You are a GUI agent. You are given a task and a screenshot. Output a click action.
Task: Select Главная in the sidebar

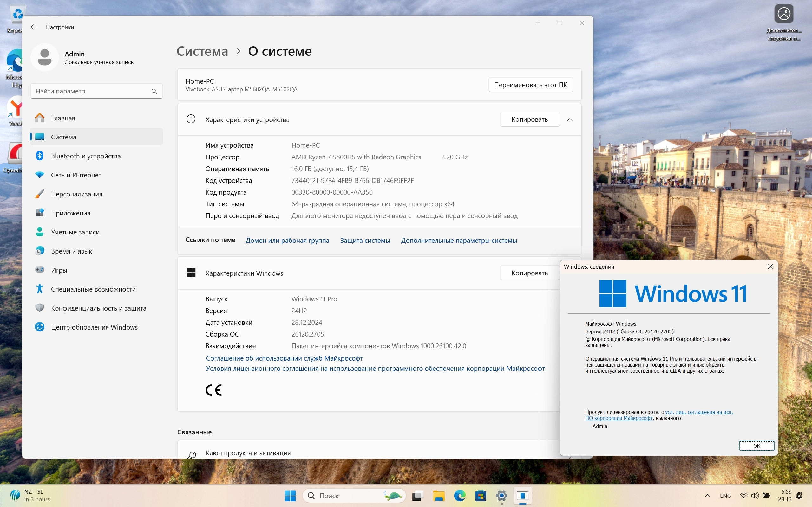63,118
